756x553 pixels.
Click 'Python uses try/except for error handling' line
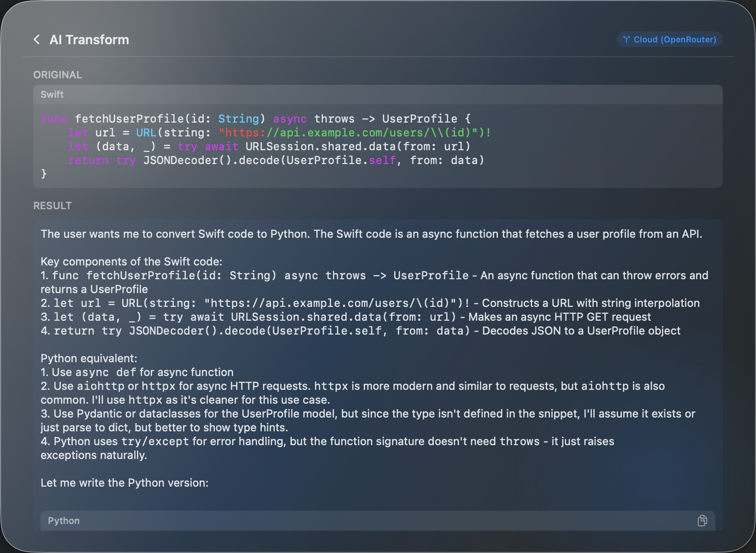(327, 448)
